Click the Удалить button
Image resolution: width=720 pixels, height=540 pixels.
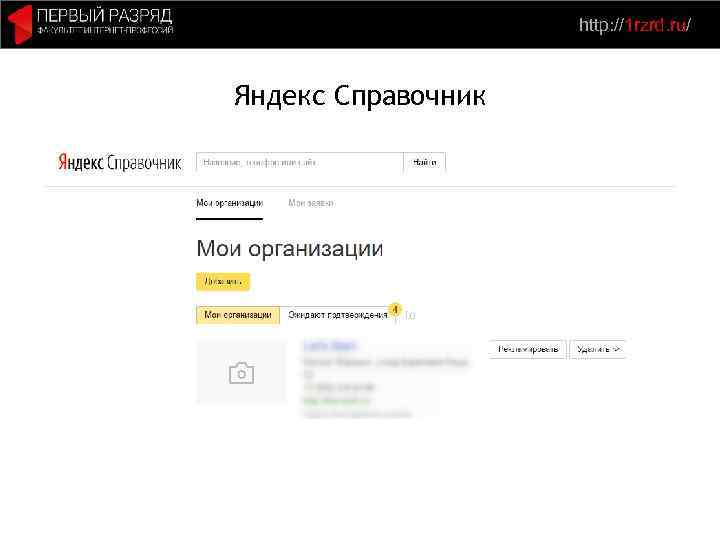tap(598, 349)
